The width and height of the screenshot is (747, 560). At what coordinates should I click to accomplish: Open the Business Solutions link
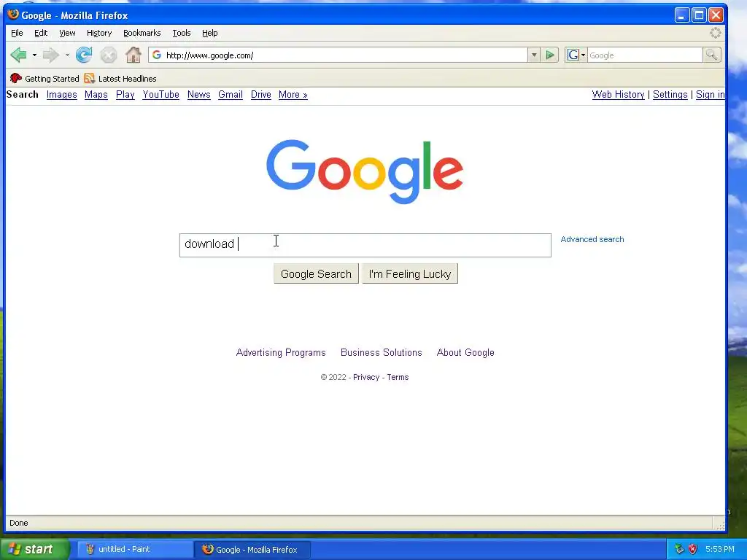381,352
